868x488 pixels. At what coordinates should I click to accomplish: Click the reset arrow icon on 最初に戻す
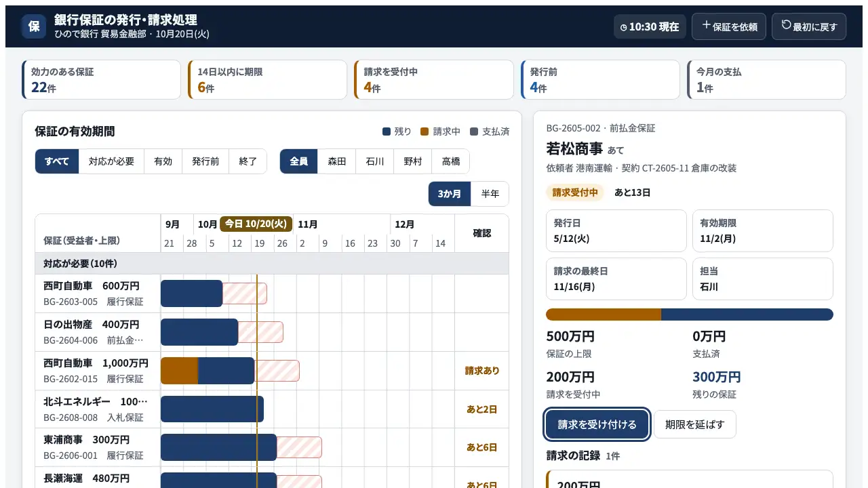click(x=787, y=25)
